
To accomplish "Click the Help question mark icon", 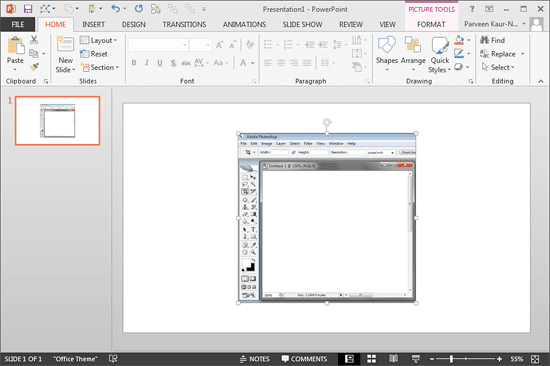I will 472,9.
